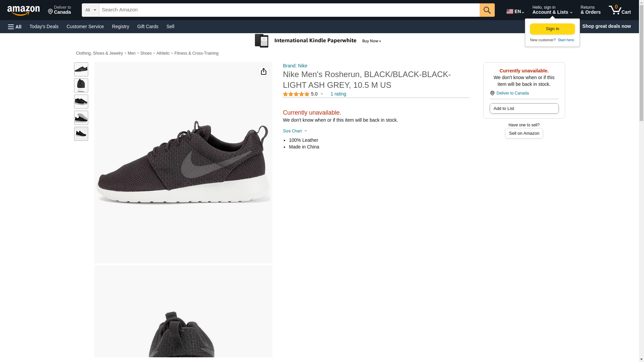Open the All hamburger menu
Screen dimensions: 644x362
[15, 27]
